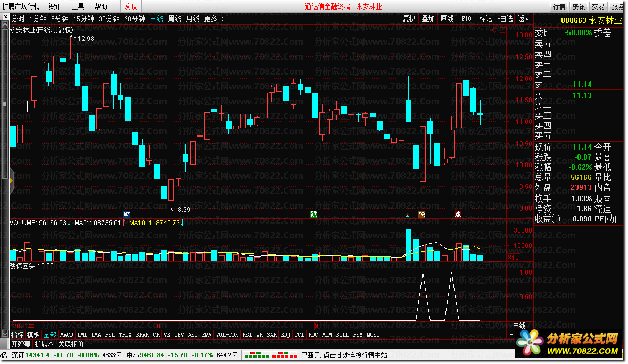Viewport: 628px width, 364px height.
Task: Open the 发现 tab
Action: point(130,6)
